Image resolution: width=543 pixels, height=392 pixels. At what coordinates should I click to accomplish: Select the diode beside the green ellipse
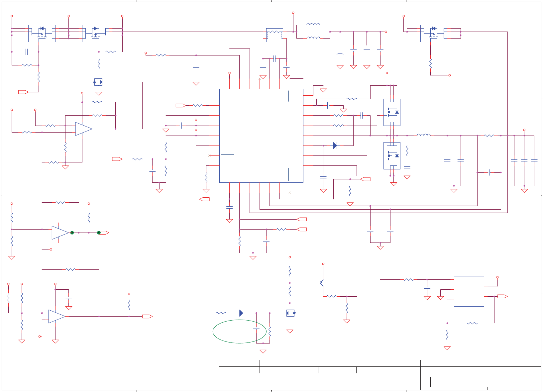[x=241, y=313]
